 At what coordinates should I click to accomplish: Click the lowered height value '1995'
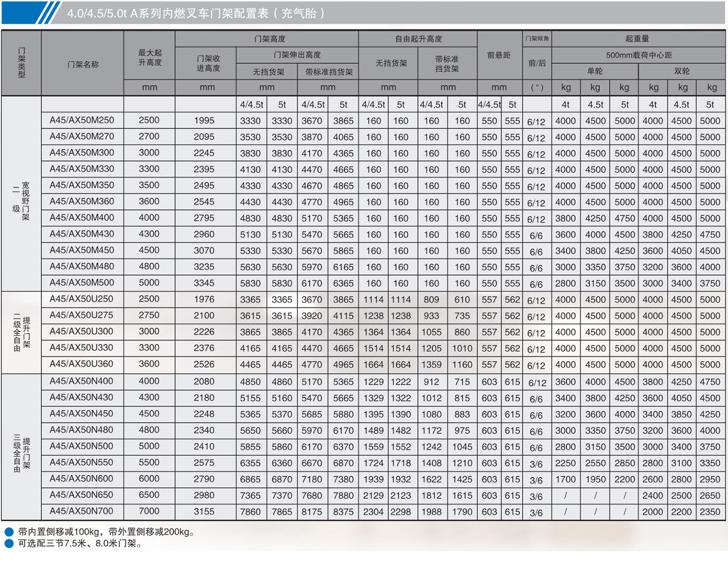204,120
